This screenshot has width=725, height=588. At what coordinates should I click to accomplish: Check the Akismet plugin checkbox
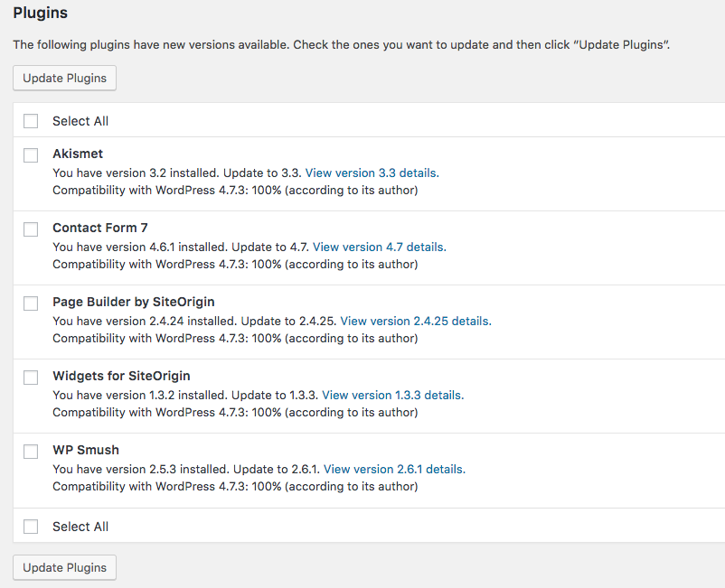31,154
